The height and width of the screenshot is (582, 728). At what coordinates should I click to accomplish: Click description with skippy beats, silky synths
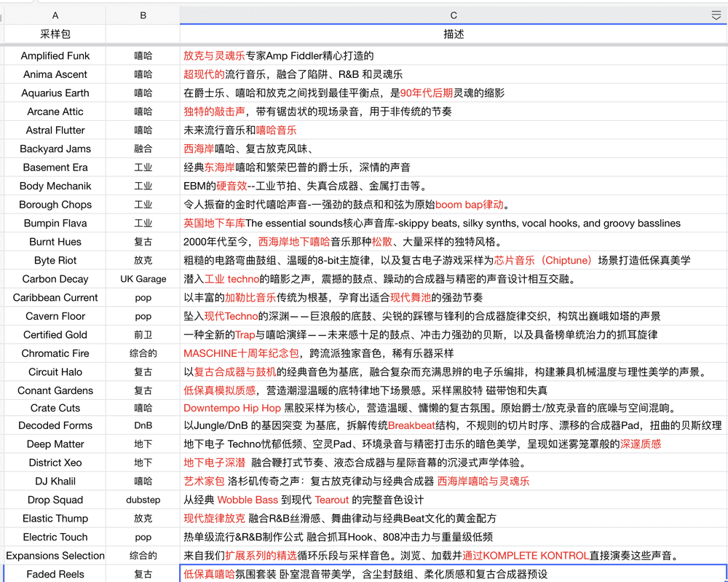pyautogui.click(x=454, y=223)
